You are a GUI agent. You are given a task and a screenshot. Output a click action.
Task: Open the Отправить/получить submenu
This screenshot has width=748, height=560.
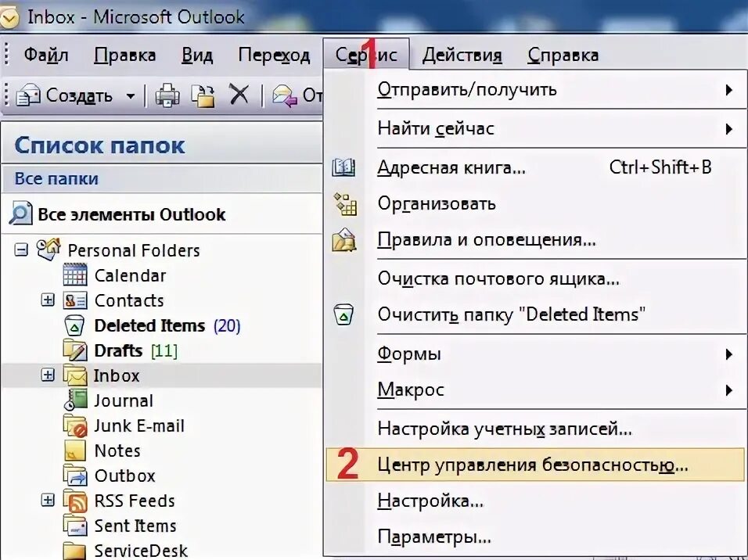534,89
